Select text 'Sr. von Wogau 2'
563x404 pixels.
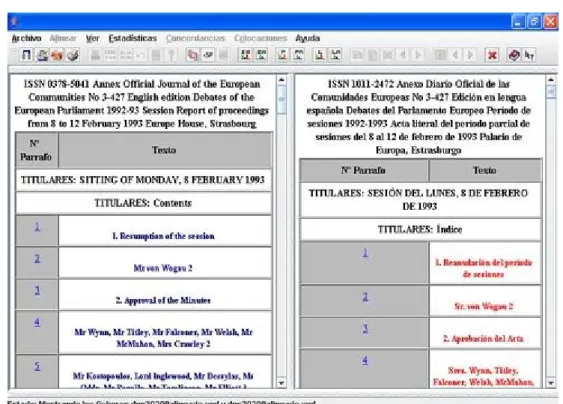click(484, 306)
